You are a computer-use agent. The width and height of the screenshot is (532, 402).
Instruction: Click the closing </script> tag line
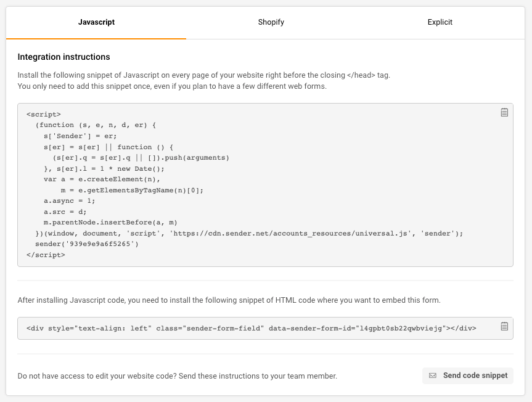coord(46,255)
